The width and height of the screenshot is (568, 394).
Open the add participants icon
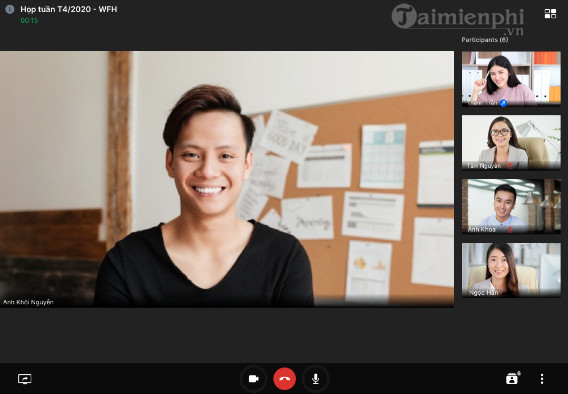513,378
